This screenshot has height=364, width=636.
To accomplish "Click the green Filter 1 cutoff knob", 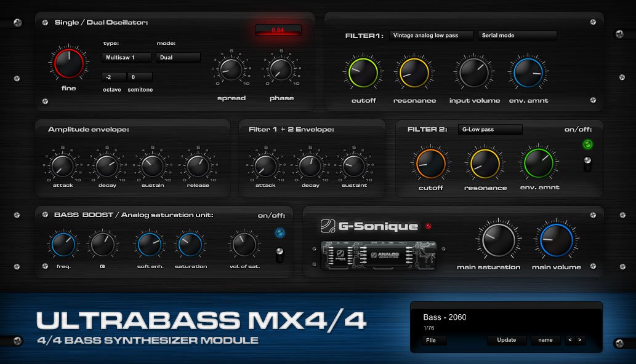I will coord(363,73).
